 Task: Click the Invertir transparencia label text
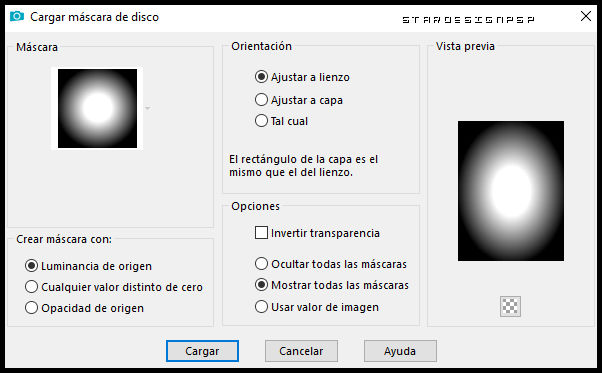click(x=325, y=233)
